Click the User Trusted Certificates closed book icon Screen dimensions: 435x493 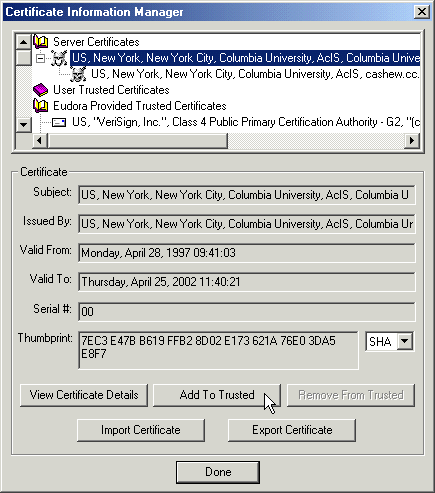(x=41, y=90)
